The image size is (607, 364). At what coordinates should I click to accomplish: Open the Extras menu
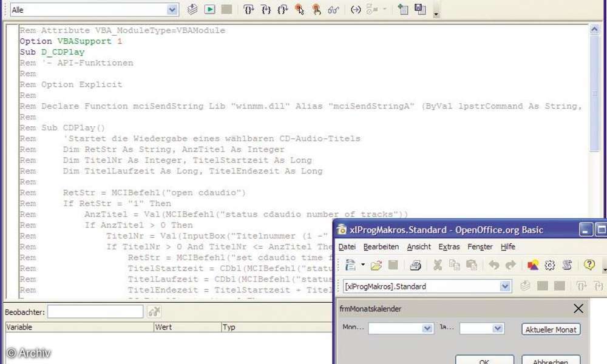click(449, 247)
